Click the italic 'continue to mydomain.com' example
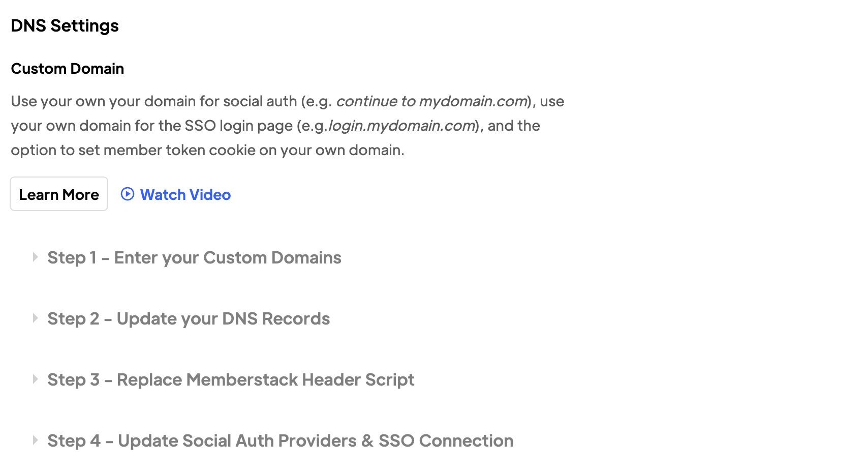 [431, 101]
